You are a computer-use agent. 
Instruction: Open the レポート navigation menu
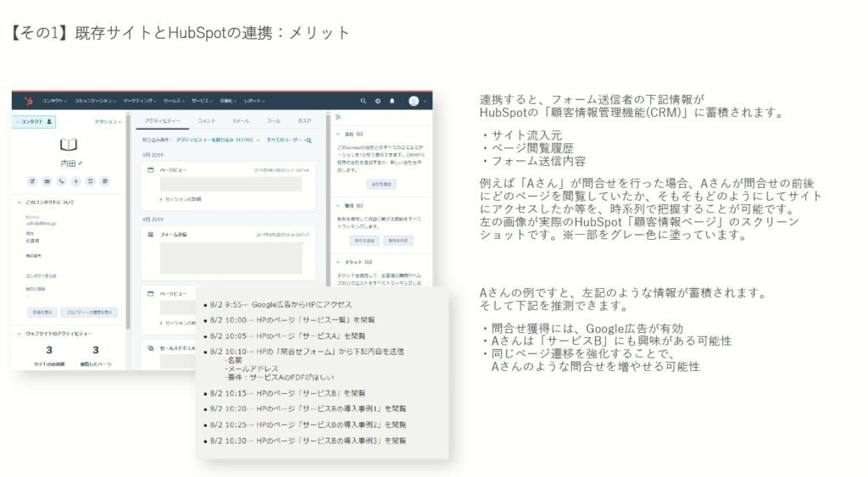254,102
